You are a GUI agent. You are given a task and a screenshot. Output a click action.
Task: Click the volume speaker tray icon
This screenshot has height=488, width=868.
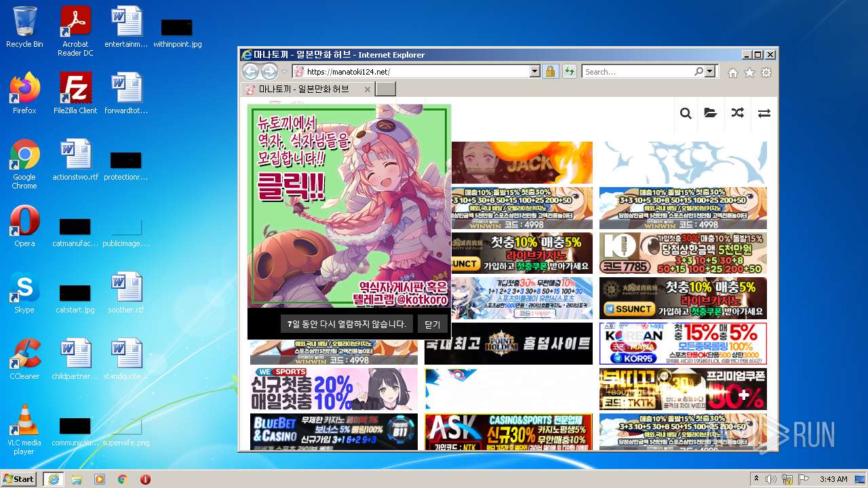click(x=771, y=479)
